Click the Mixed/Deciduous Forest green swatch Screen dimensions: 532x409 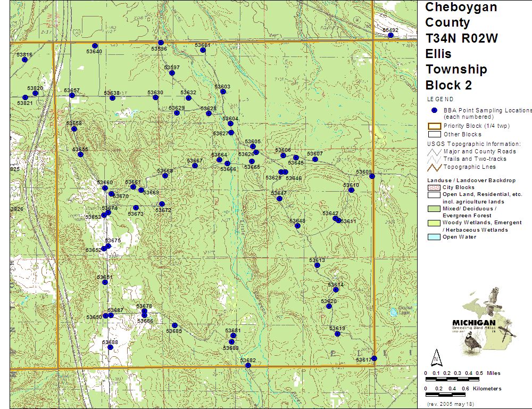point(434,209)
